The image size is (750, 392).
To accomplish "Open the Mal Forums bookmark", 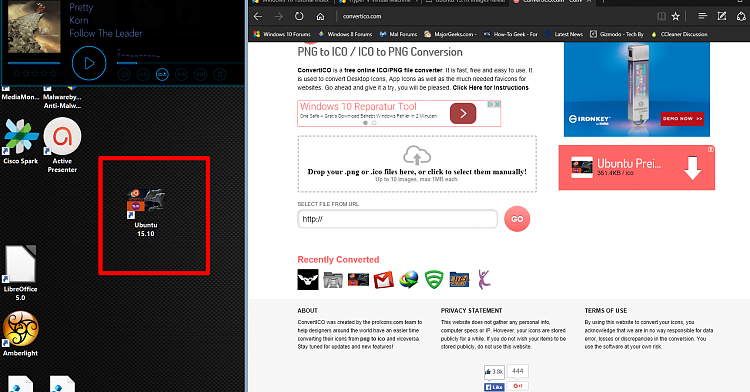I will tap(398, 34).
